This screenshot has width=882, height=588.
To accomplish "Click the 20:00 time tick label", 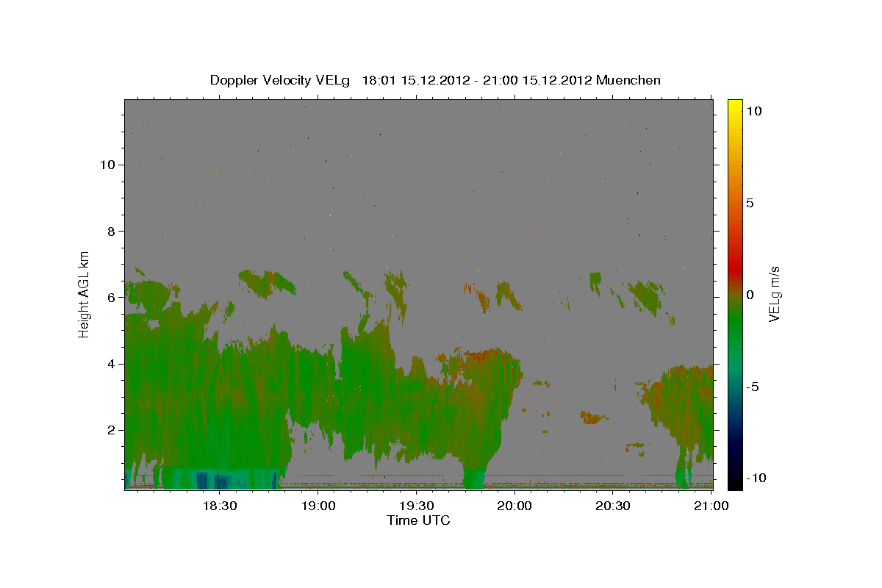I will [514, 506].
